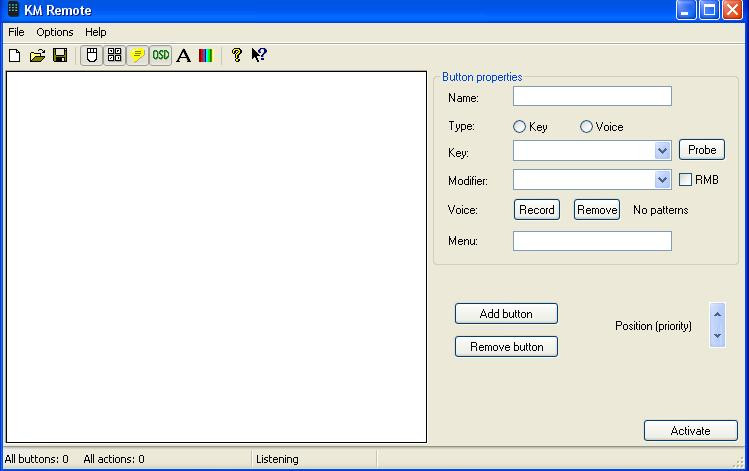Image resolution: width=749 pixels, height=471 pixels.
Task: Maximize the KM Remote window
Action: [709, 10]
